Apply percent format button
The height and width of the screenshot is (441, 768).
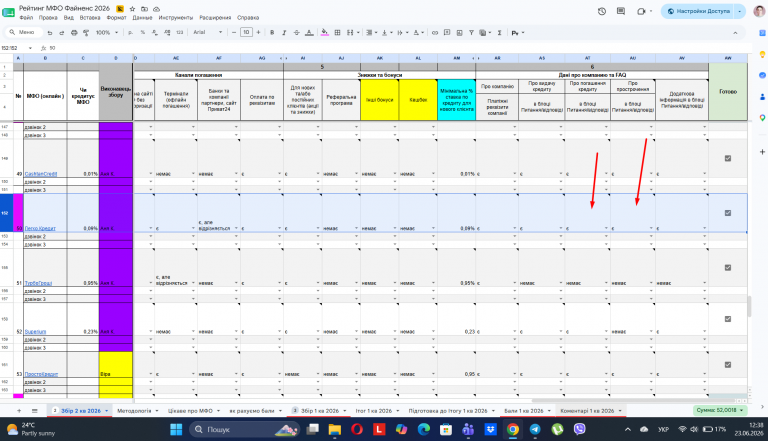pyautogui.click(x=143, y=33)
